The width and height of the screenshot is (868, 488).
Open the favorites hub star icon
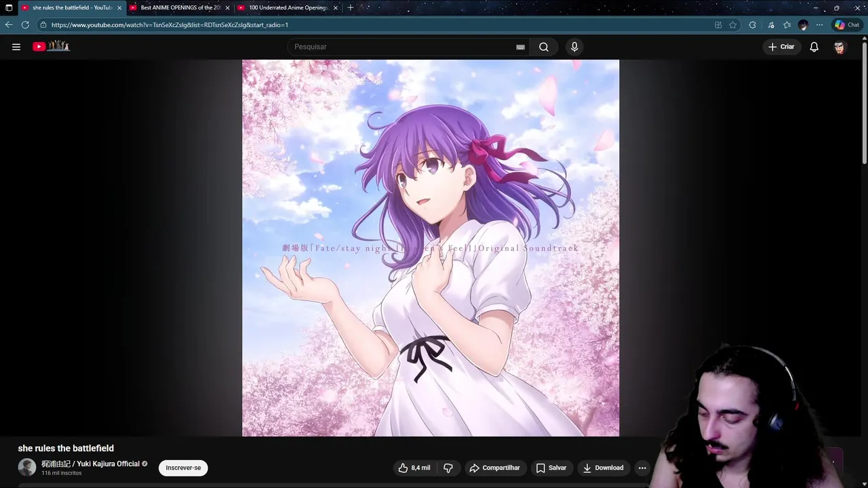(787, 25)
